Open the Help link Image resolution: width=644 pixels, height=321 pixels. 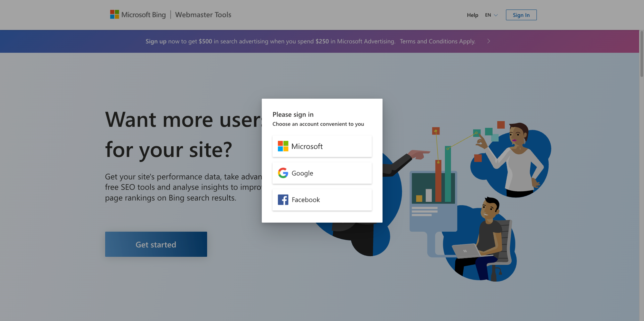tap(472, 15)
